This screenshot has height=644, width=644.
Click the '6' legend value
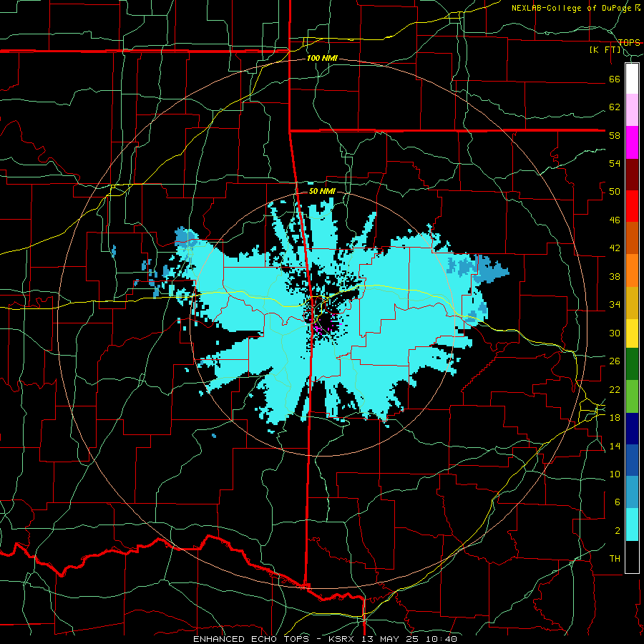point(618,502)
